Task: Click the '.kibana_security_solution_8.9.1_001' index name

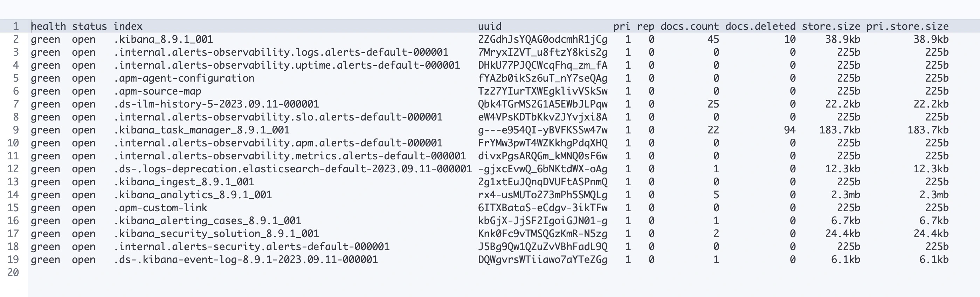Action: point(216,234)
